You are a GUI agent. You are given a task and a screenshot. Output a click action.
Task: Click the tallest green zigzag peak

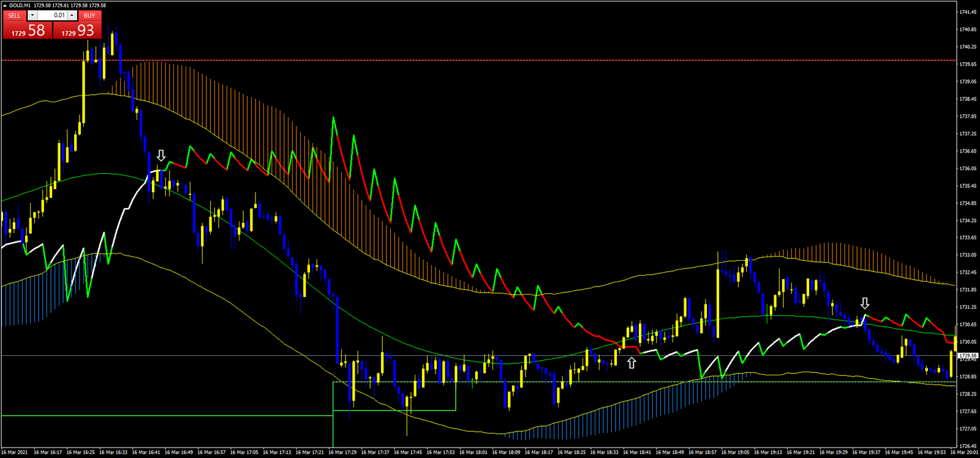coord(333,118)
